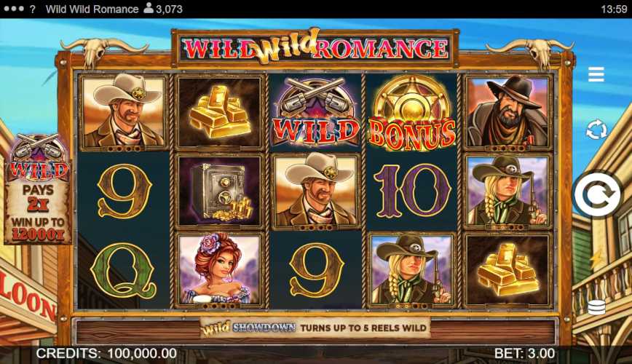
Task: Click the green Q symbol
Action: (x=124, y=270)
